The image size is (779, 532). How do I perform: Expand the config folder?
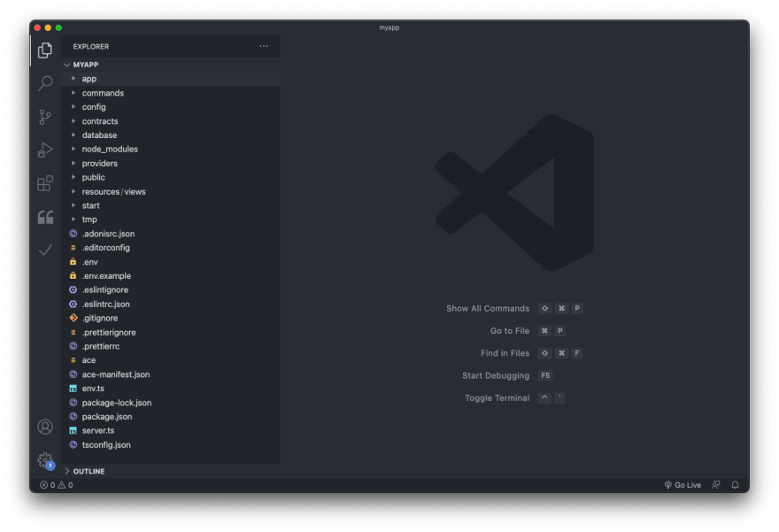coord(170,107)
